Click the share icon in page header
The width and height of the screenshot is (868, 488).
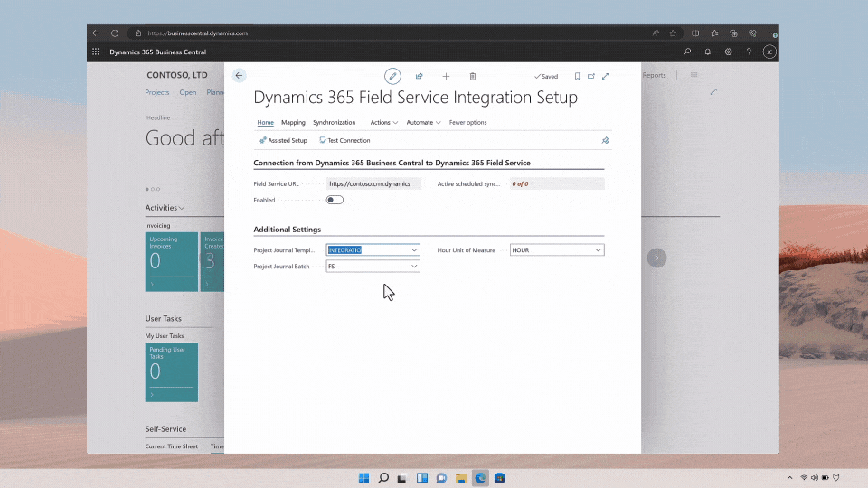click(x=420, y=76)
